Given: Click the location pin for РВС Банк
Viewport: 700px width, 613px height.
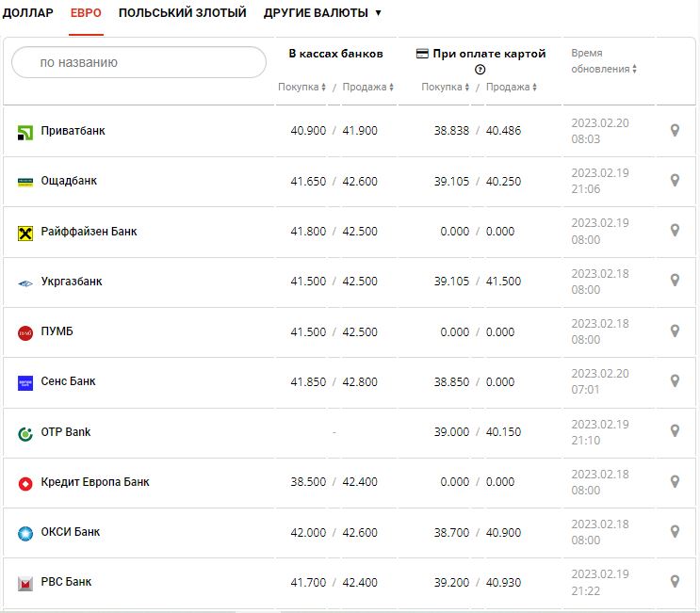Looking at the screenshot, I should point(675,581).
